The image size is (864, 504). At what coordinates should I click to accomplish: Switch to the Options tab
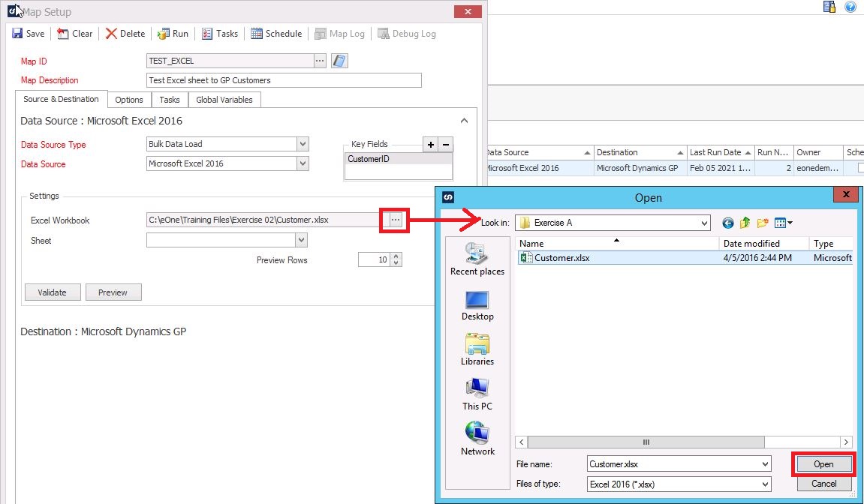click(129, 100)
